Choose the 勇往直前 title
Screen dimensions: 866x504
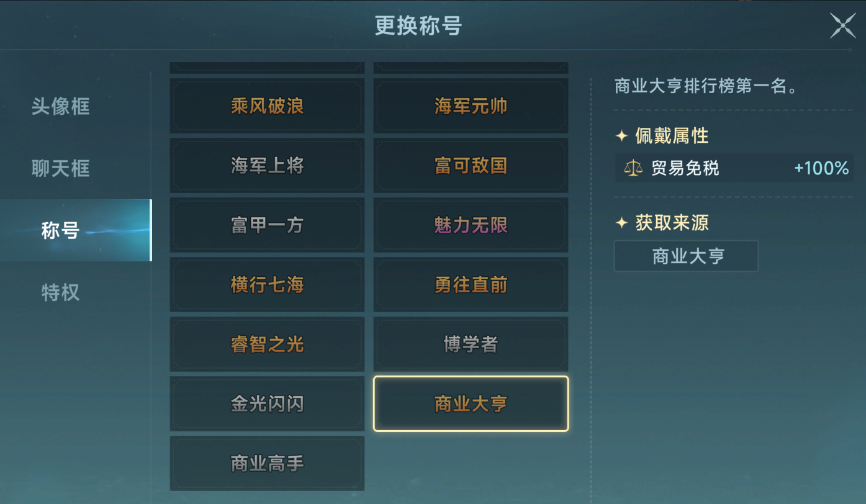click(x=471, y=285)
